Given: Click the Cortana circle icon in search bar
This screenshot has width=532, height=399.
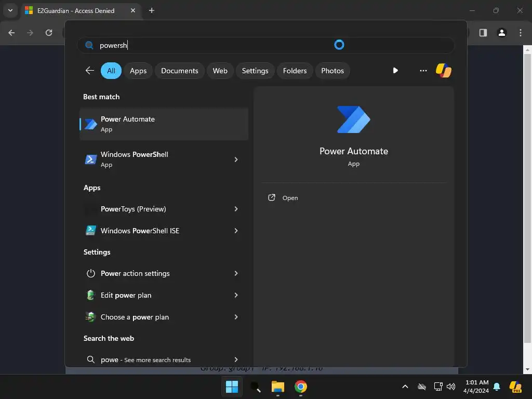Looking at the screenshot, I should coord(339,45).
